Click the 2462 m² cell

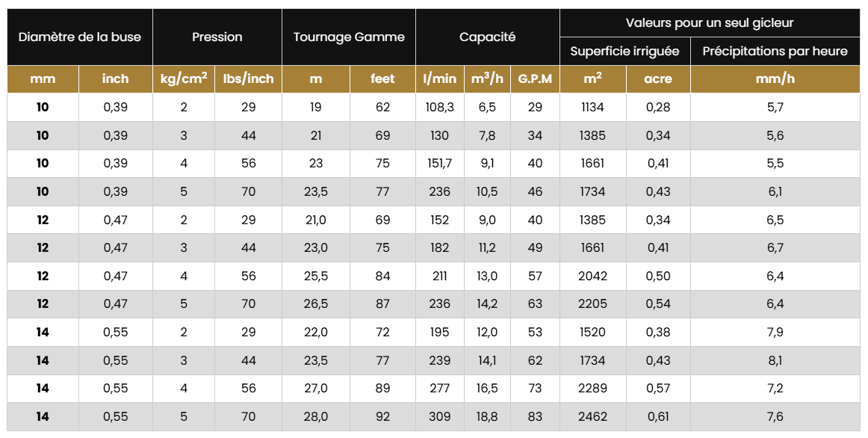click(592, 416)
